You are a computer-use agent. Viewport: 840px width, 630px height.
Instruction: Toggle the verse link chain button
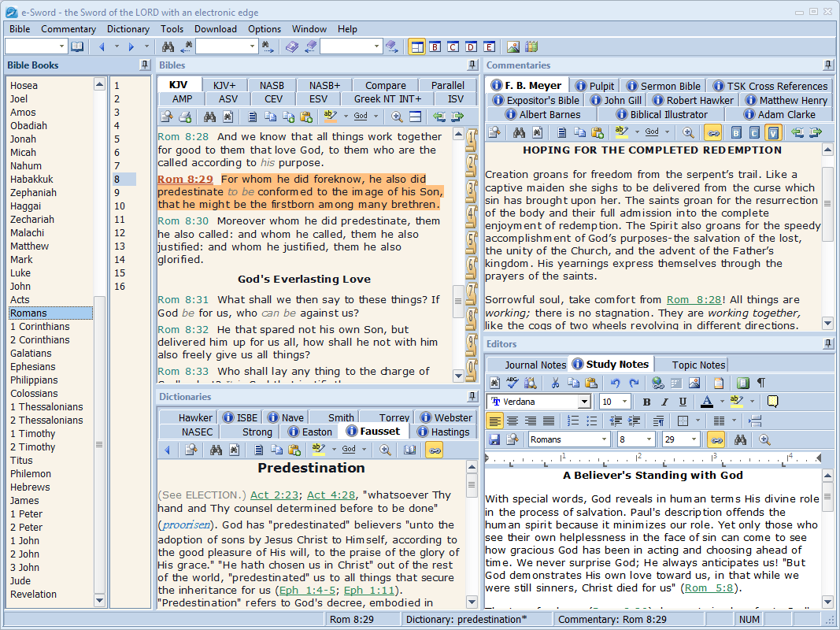point(717,440)
